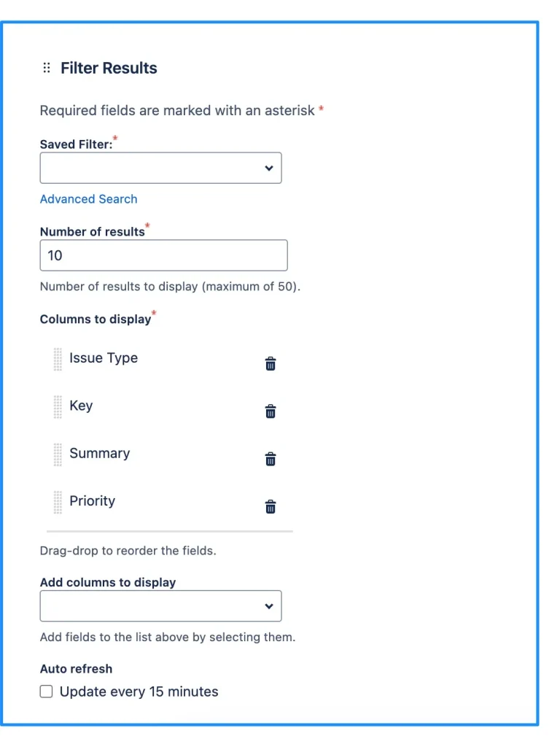
Task: Click the Summary row reorder handle
Action: [58, 454]
